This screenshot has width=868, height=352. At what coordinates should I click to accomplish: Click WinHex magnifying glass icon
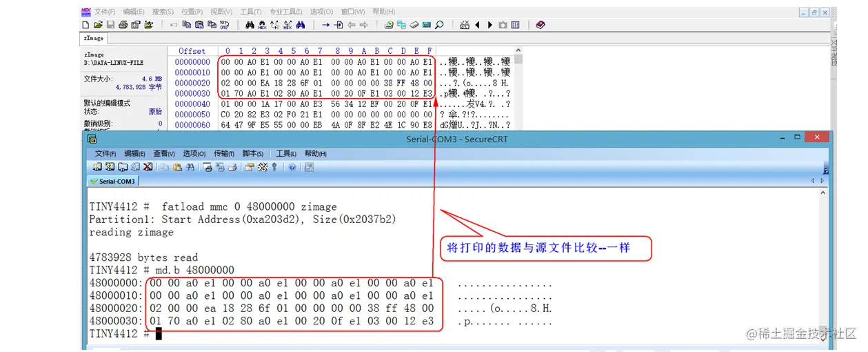[x=439, y=25]
